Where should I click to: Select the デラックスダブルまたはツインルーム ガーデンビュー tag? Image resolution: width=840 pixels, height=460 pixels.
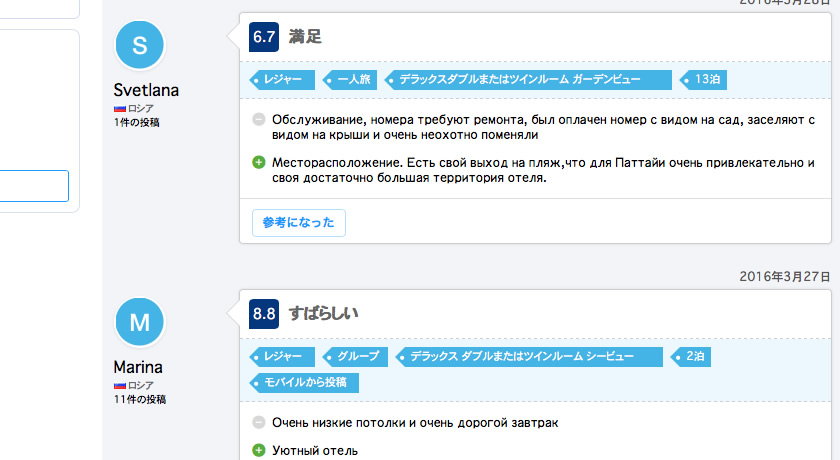point(528,80)
